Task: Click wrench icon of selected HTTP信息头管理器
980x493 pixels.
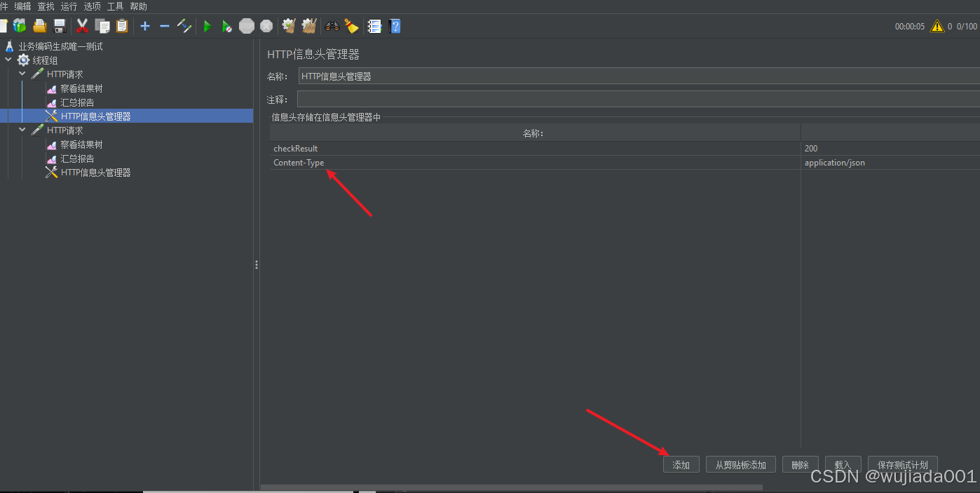Action: point(51,116)
